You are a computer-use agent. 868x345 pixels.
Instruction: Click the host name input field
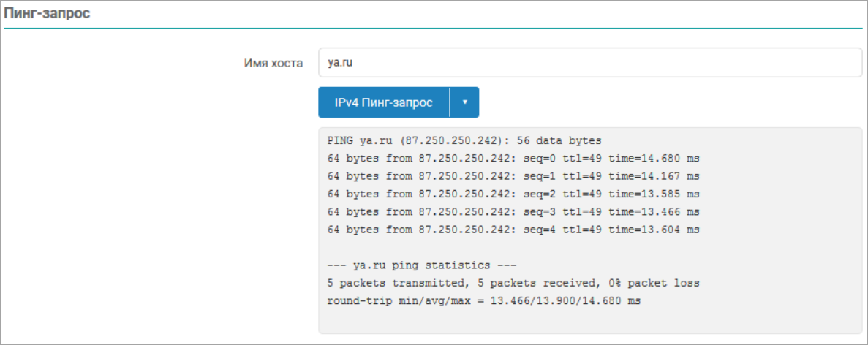[x=589, y=63]
